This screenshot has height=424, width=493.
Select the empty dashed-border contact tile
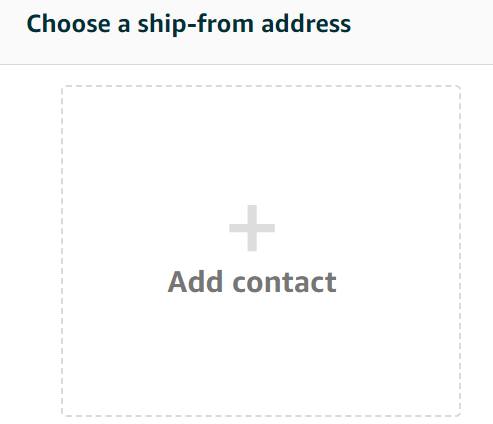click(x=261, y=251)
